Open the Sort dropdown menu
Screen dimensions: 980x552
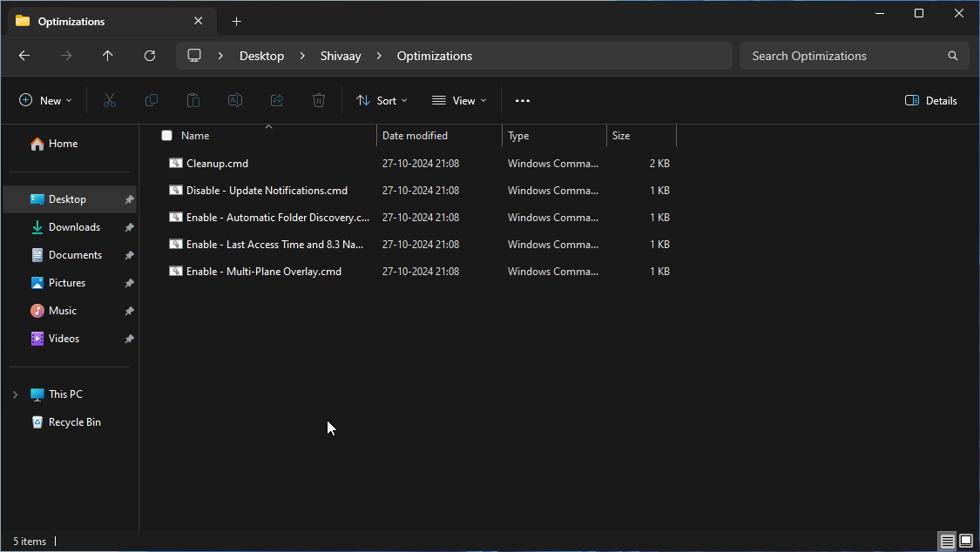(382, 100)
